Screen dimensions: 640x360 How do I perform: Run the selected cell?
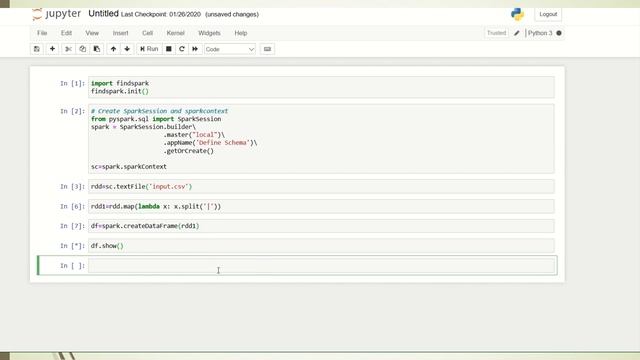149,49
